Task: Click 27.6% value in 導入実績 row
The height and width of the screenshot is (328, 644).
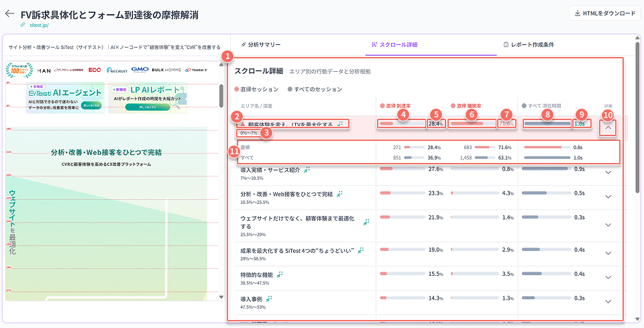Action: pyautogui.click(x=435, y=169)
